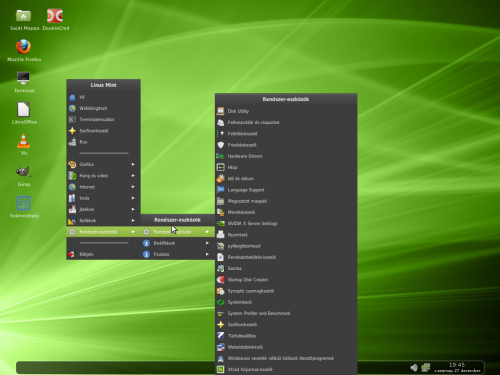Click the Xfce4 folyamat-kezelő icon

tap(220, 369)
